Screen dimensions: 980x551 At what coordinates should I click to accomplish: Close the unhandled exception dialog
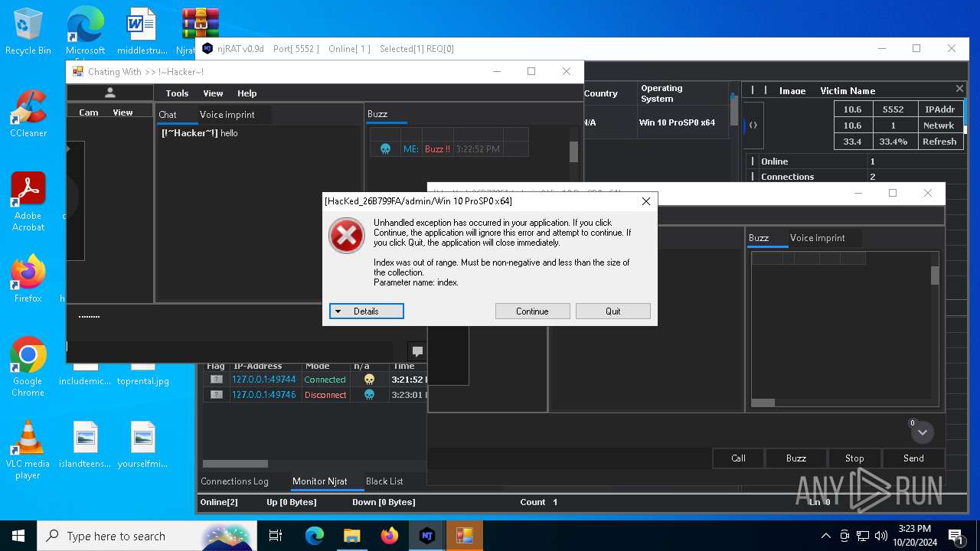tap(645, 201)
